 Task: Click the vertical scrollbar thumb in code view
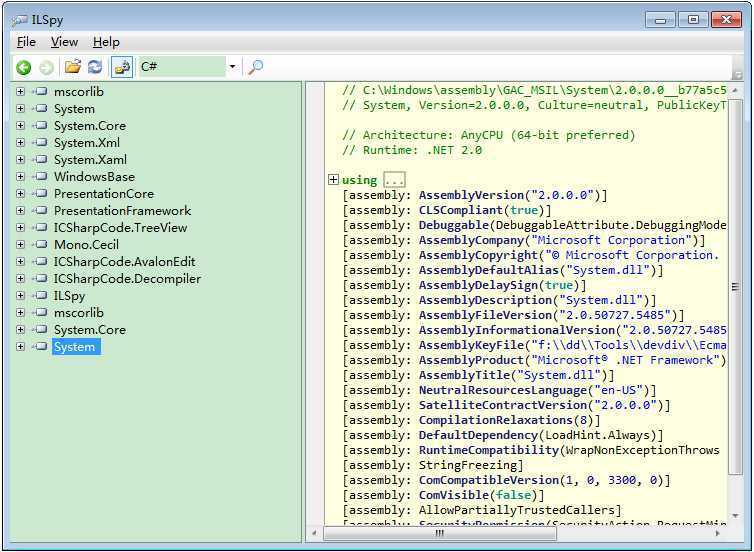[x=735, y=287]
